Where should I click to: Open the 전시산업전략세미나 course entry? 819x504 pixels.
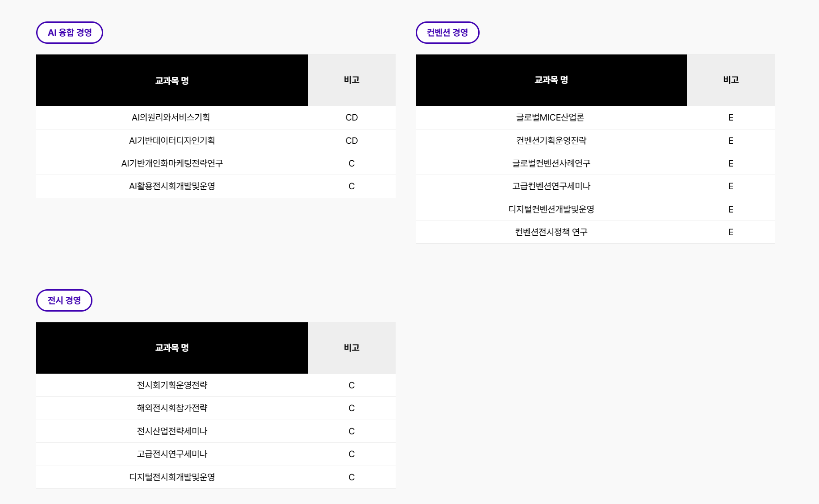[x=172, y=431]
